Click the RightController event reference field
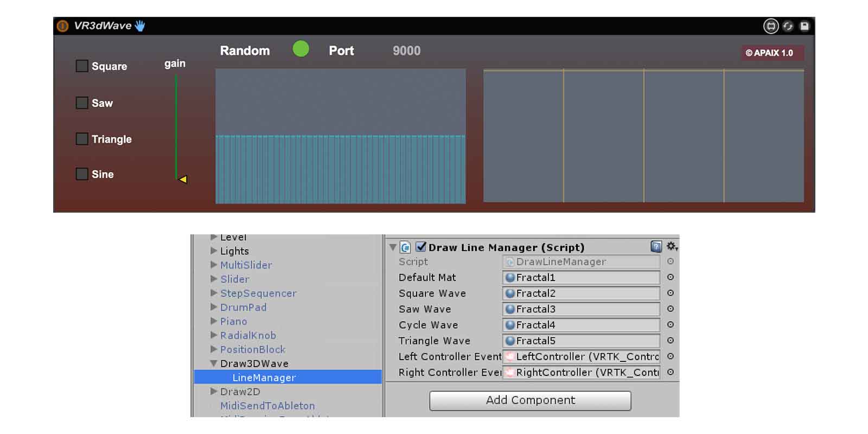The image size is (868, 434). 581,372
